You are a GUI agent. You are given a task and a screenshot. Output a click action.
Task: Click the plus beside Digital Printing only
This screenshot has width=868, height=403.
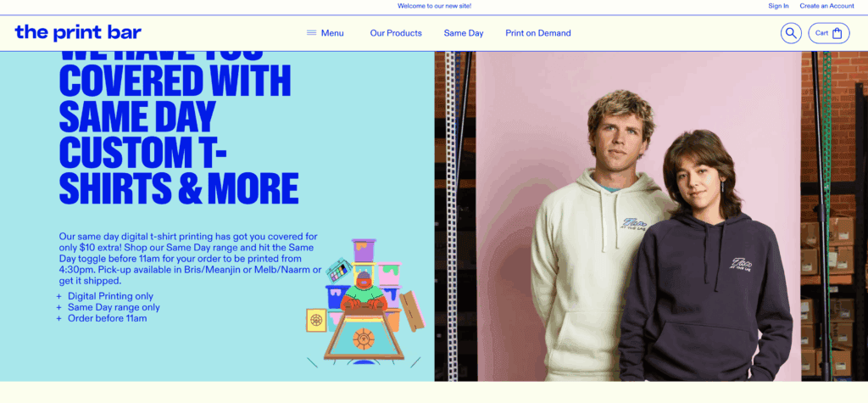(59, 296)
